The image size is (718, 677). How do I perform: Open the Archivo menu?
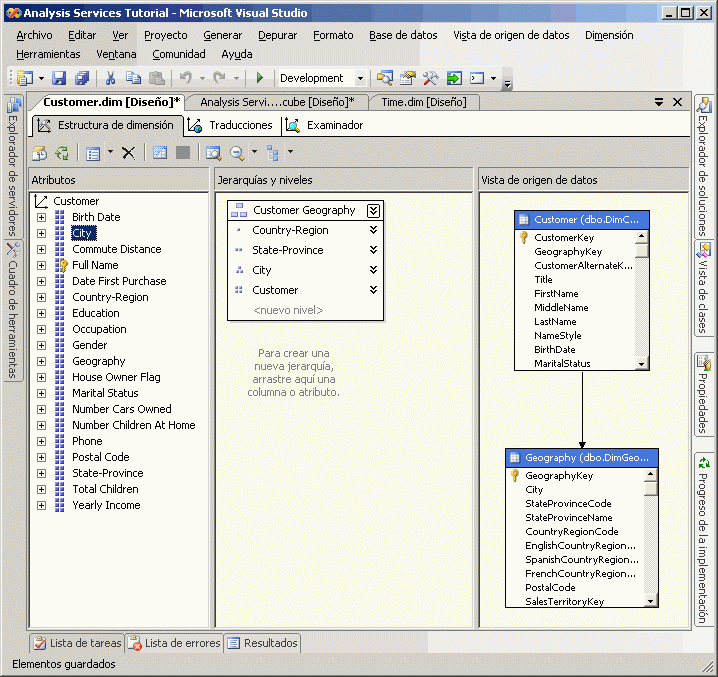point(34,35)
